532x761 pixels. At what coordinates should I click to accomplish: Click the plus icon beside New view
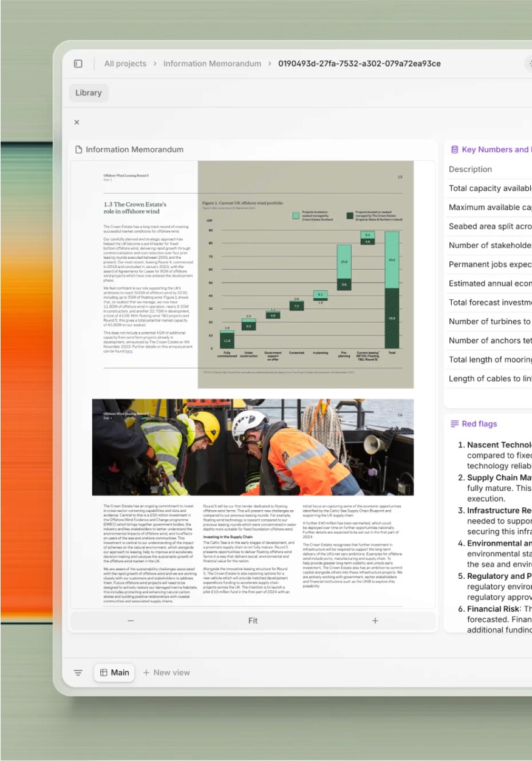[146, 672]
